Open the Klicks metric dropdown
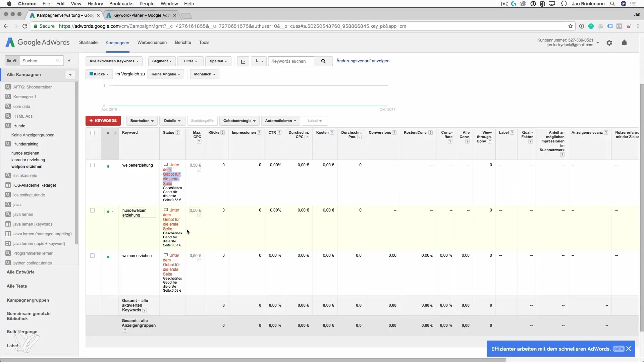This screenshot has width=644, height=362. [99, 74]
